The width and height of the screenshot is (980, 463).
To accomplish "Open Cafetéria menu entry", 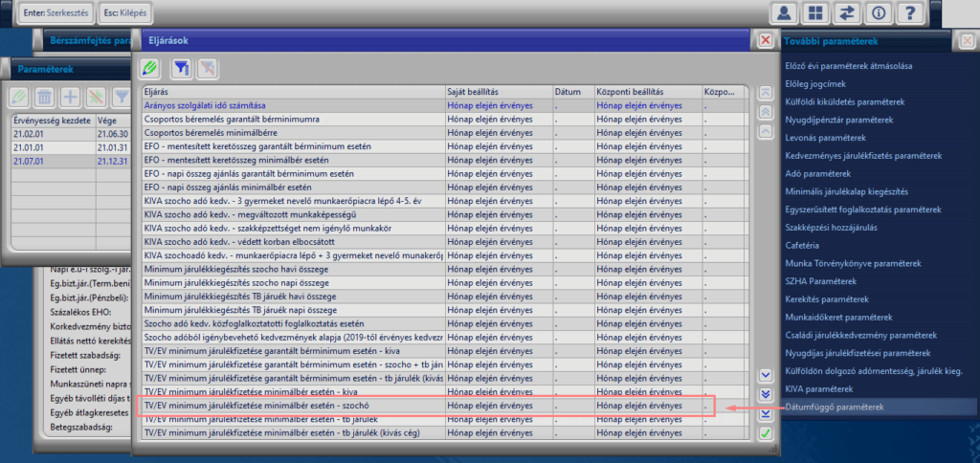I will click(x=802, y=246).
